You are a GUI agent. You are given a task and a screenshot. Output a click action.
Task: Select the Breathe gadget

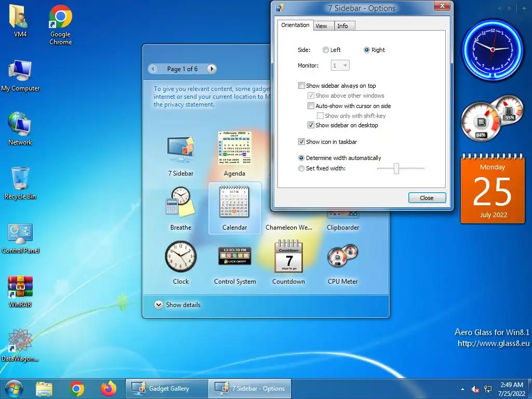coord(180,208)
